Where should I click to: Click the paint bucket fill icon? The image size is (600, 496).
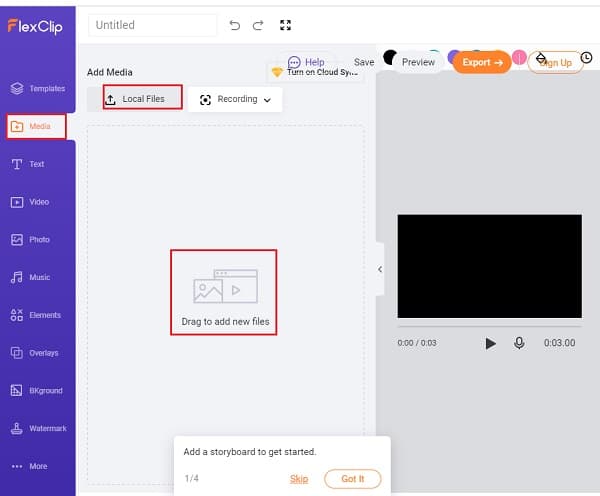541,59
